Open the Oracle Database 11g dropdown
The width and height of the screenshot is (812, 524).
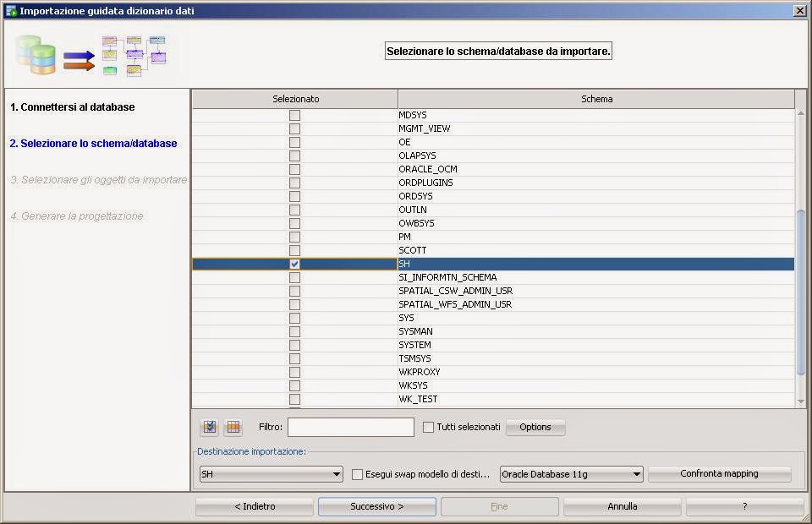coord(571,474)
